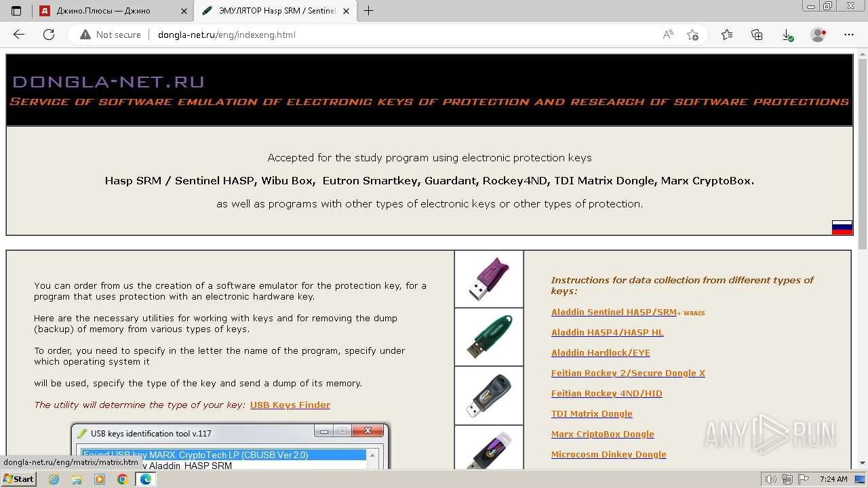Screen dimensions: 868x488
Task: Open TDI Matrix Dongle link
Action: 592,413
